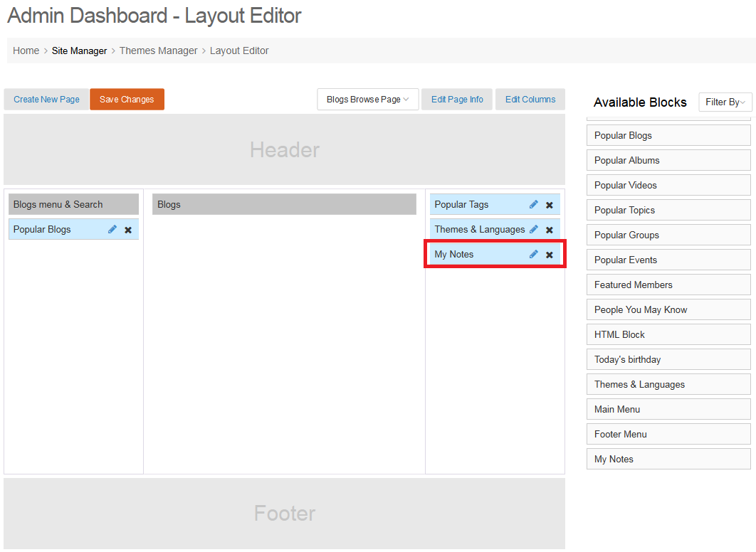756x552 pixels.
Task: Open Themes Manager breadcrumb link
Action: coord(158,51)
